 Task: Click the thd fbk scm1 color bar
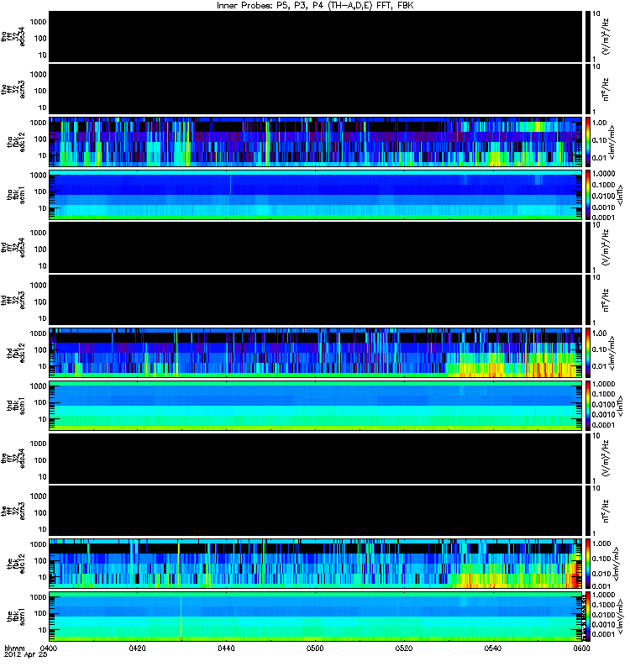(587, 406)
